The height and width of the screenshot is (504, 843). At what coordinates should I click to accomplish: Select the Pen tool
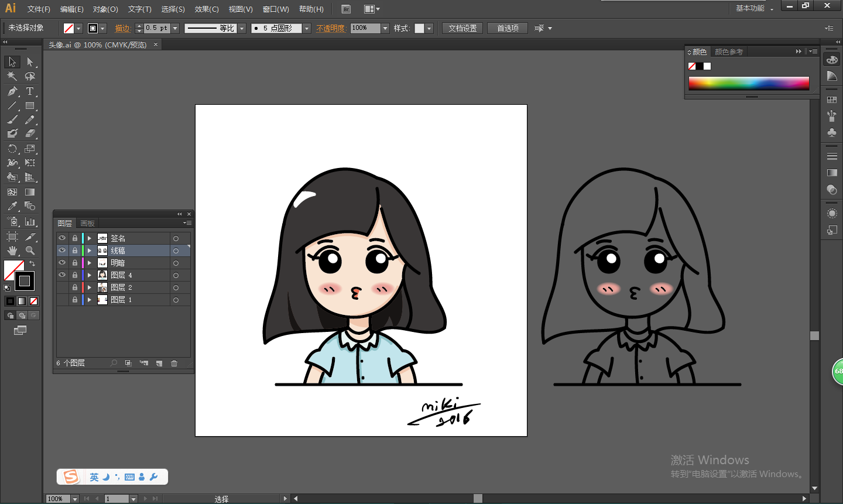tap(12, 91)
